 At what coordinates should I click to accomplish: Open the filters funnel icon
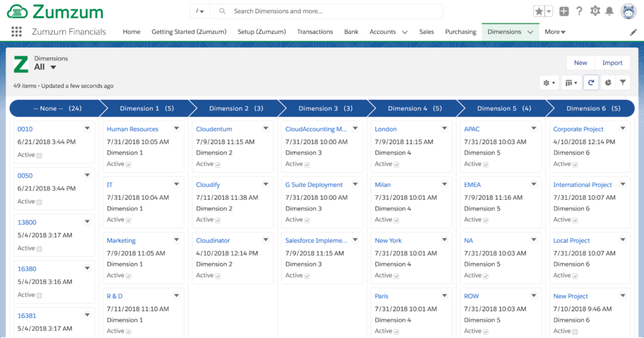(x=623, y=83)
